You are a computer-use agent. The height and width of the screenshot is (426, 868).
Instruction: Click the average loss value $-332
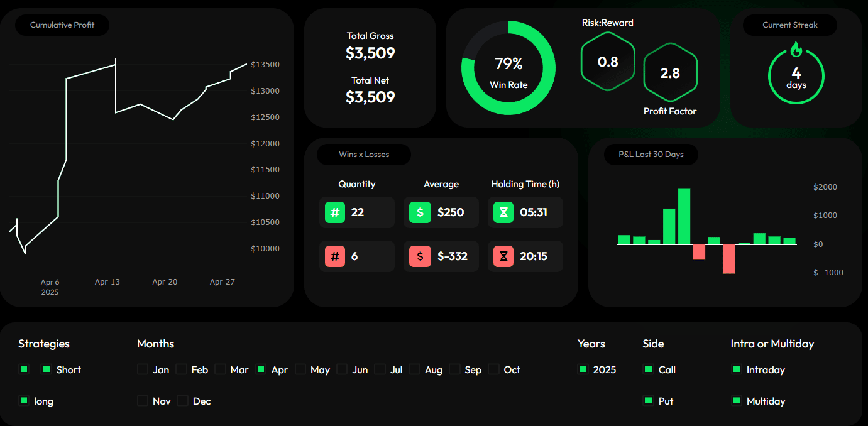[453, 256]
